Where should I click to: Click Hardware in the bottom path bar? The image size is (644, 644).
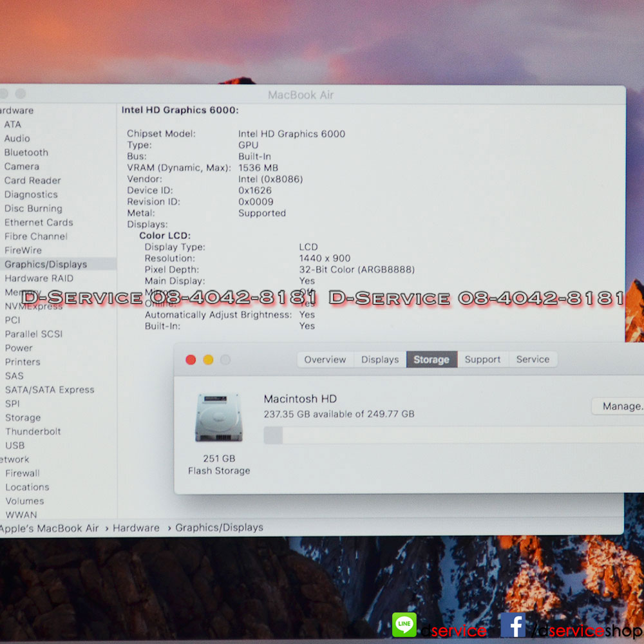136,528
